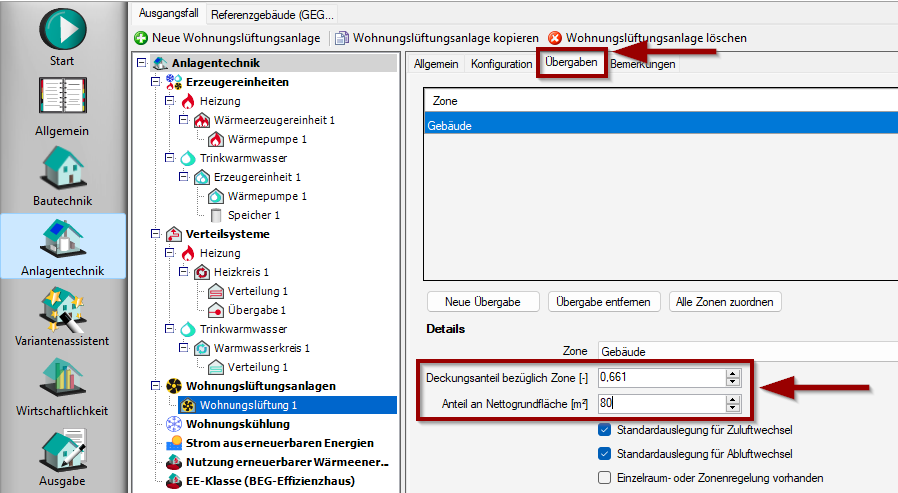Launch the Variantenassistent

pos(62,317)
